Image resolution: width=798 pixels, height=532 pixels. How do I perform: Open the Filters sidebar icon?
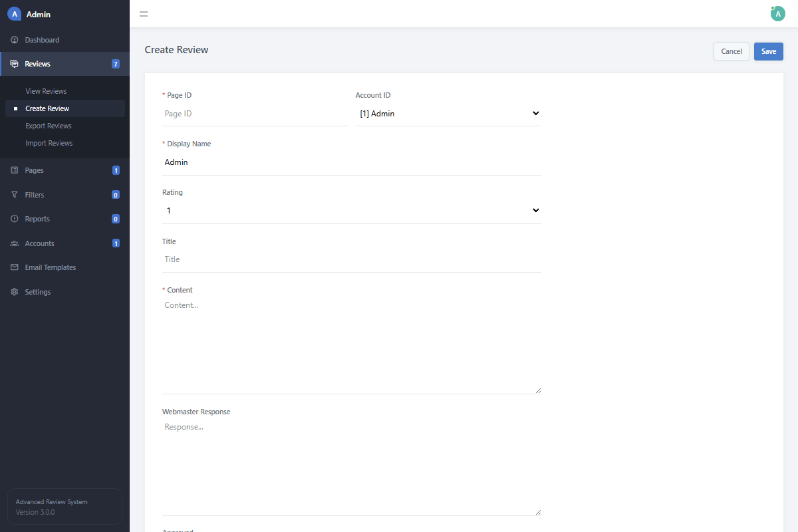point(15,194)
